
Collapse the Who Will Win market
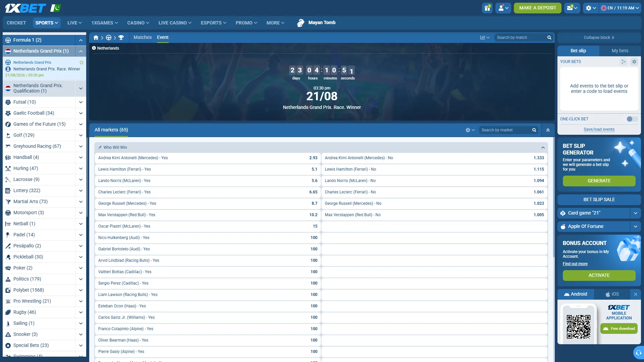click(x=543, y=147)
